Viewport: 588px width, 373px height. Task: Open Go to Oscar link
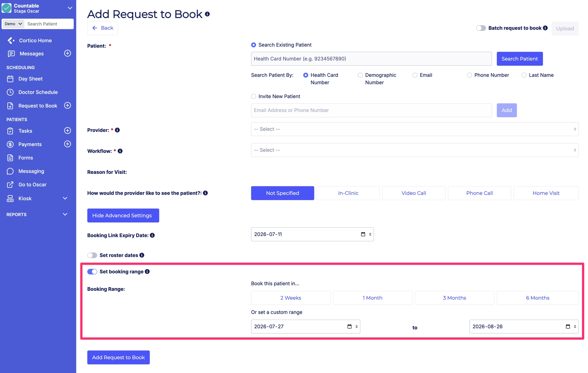point(32,185)
